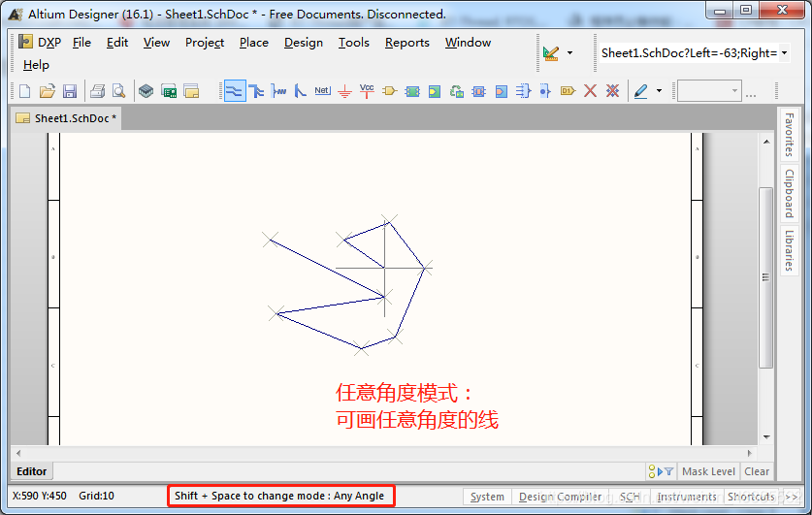This screenshot has height=515, width=812.
Task: Select the Place Wire tool
Action: [x=235, y=91]
